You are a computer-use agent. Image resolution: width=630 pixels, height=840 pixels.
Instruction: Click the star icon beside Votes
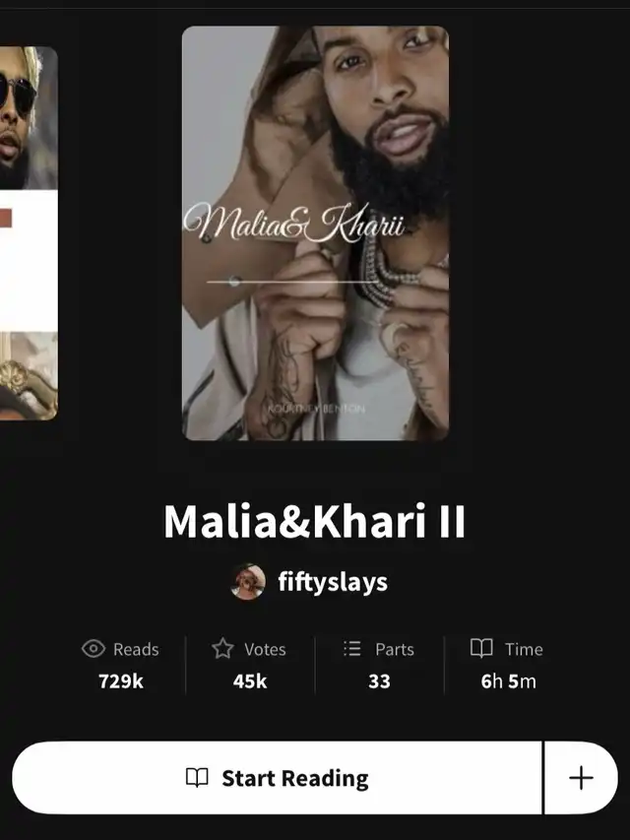222,649
